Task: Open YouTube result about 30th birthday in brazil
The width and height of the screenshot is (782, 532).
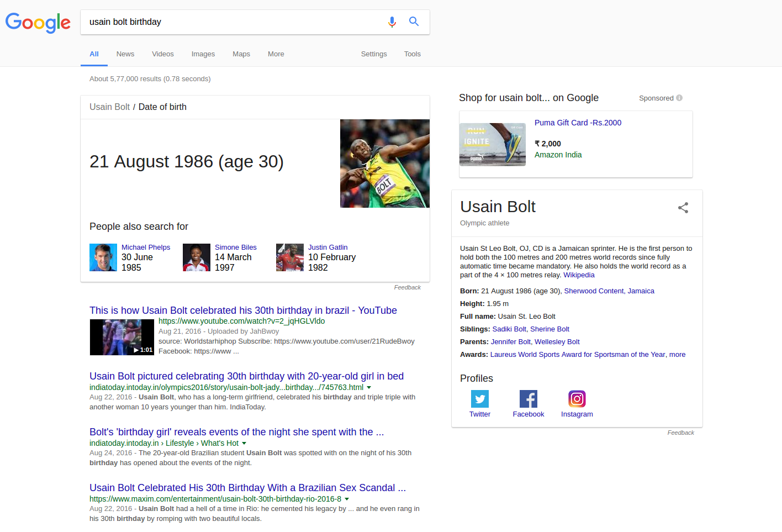Action: point(243,310)
